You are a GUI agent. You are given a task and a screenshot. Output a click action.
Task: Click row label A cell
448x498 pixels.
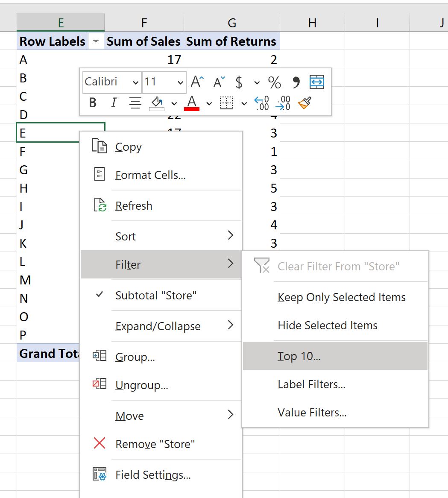(x=61, y=60)
